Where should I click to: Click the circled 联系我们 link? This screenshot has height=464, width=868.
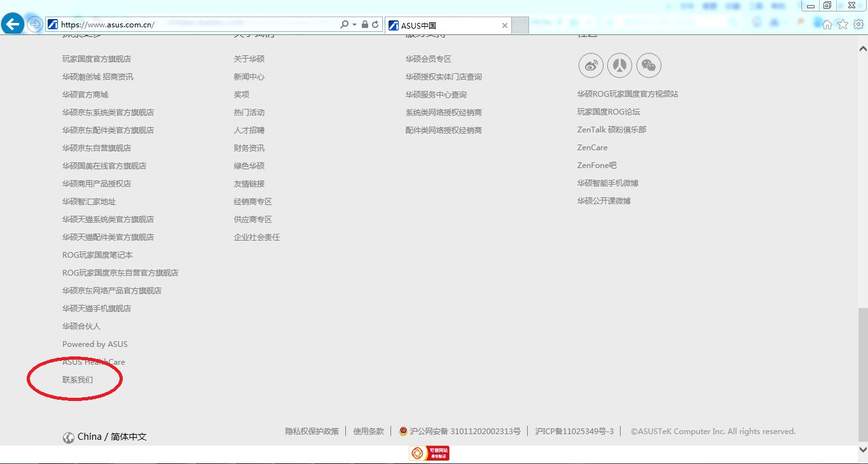pos(77,379)
